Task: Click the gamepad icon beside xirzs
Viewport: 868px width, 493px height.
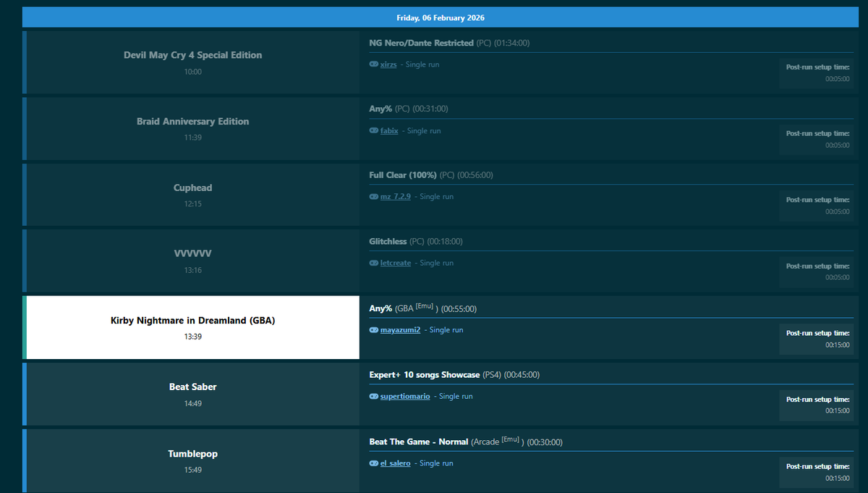Action: 374,64
